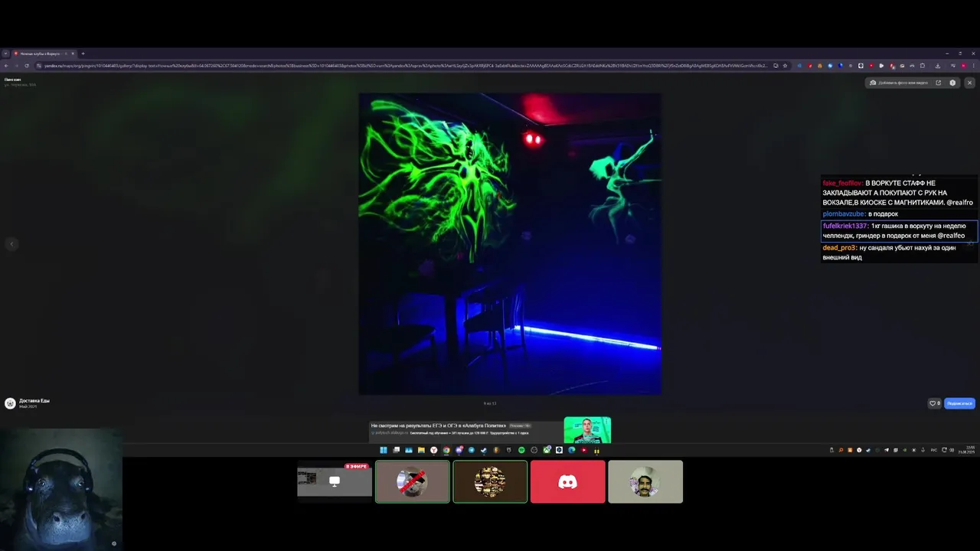Open Spotify from the taskbar
980x551 pixels.
click(521, 450)
